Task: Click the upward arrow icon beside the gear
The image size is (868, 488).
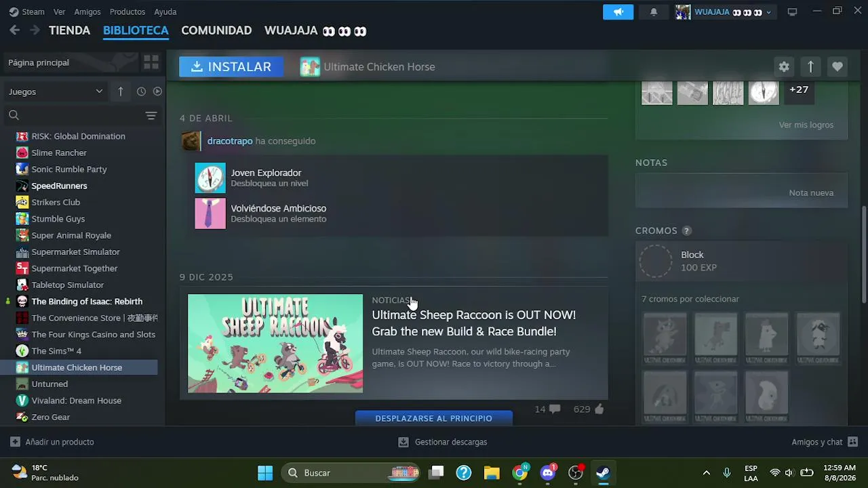Action: 810,66
